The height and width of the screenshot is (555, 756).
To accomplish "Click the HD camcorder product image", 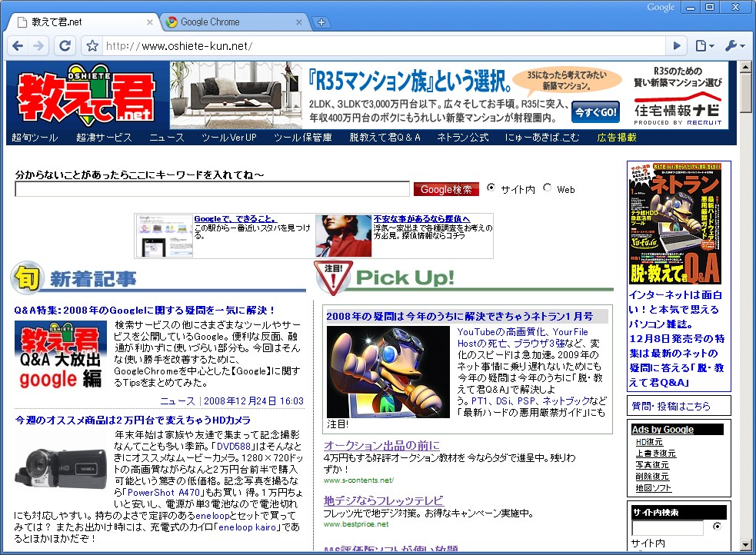I will (x=62, y=468).
